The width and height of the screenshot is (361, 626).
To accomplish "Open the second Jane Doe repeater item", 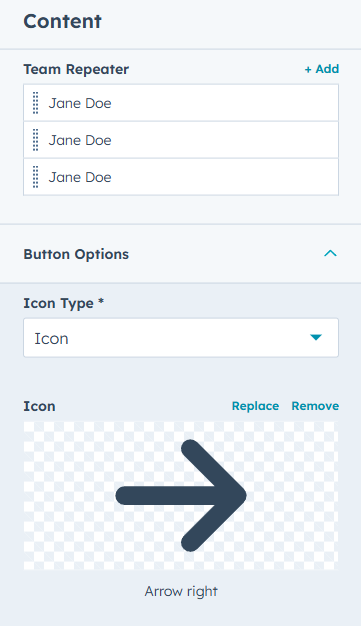I will pyautogui.click(x=181, y=140).
